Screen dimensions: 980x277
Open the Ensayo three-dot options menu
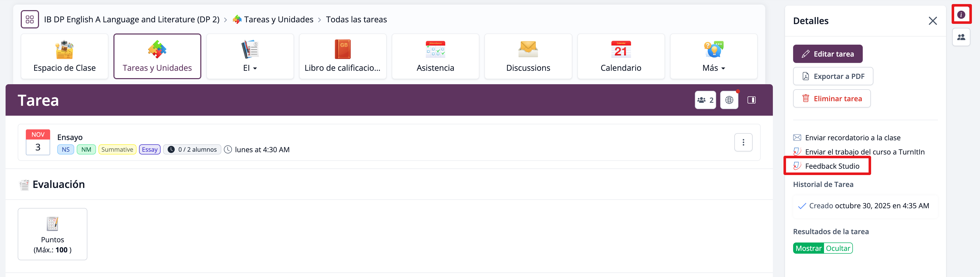[x=743, y=143]
